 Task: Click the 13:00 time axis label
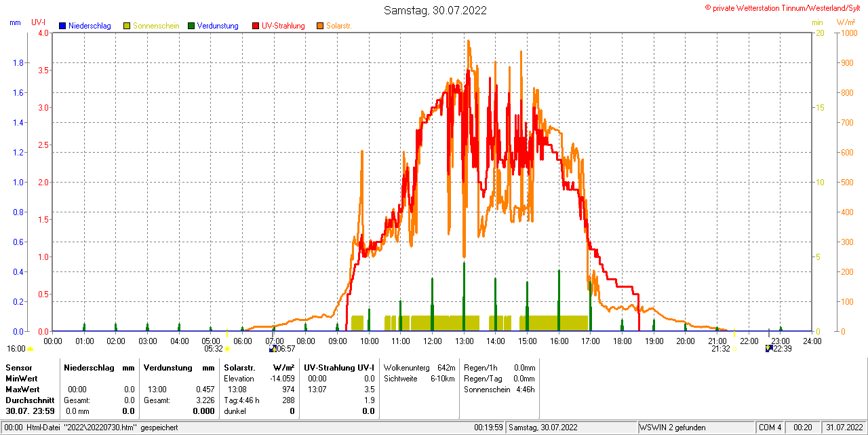pyautogui.click(x=464, y=341)
